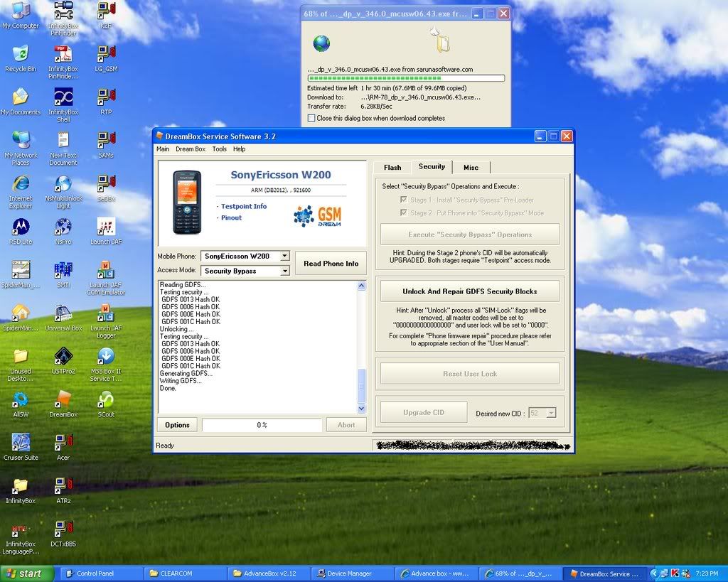Click the DreamBox 0% progress bar
Viewport: 728px width, 582px height.
click(262, 425)
